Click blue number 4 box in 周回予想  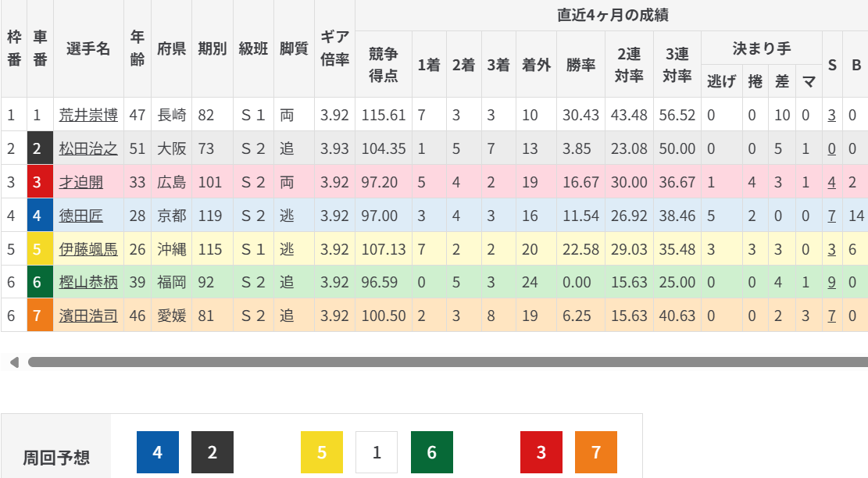pyautogui.click(x=158, y=452)
